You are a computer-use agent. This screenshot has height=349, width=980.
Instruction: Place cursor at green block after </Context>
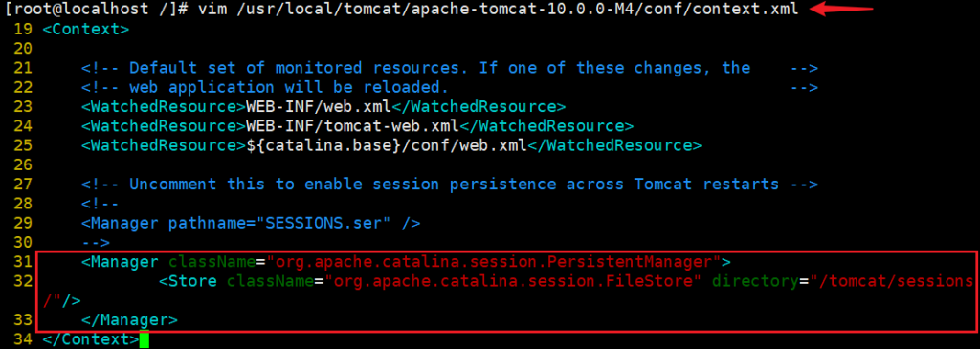coord(145,340)
